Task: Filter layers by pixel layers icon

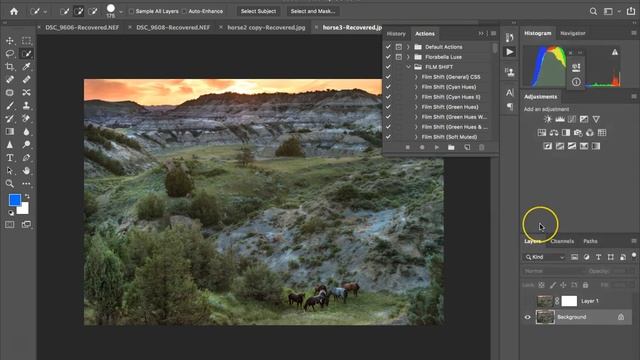Action: point(574,257)
